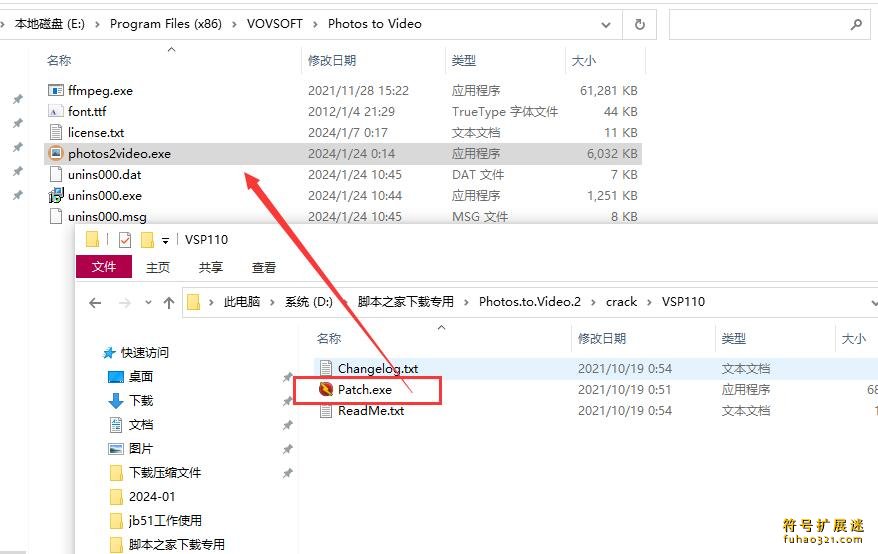The height and width of the screenshot is (554, 878).
Task: Click the ReadMe.txt document icon
Action: click(326, 410)
